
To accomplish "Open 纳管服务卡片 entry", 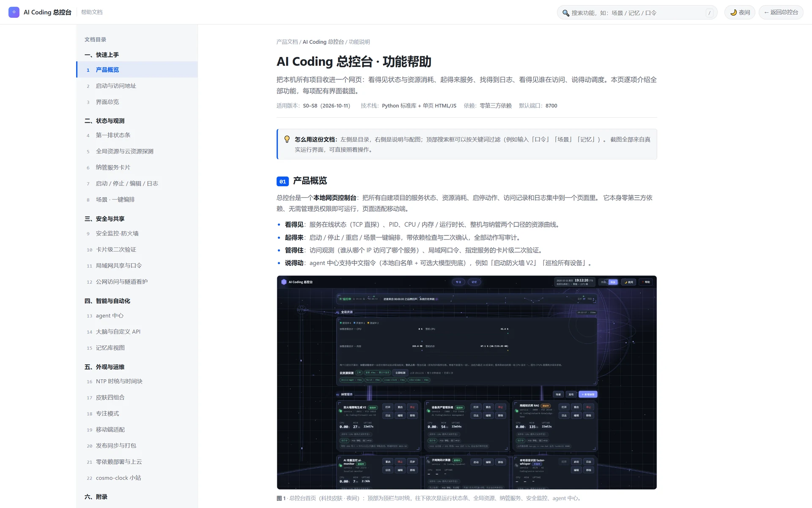I will (137, 168).
